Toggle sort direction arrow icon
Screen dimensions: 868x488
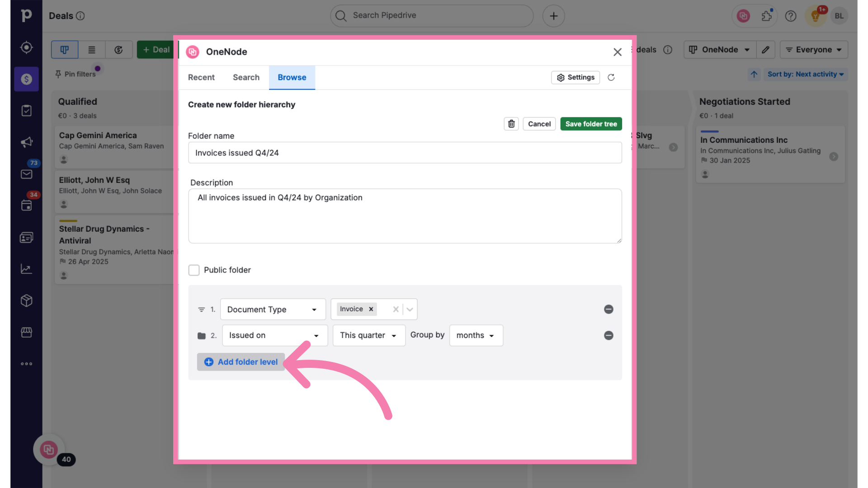[x=754, y=74]
